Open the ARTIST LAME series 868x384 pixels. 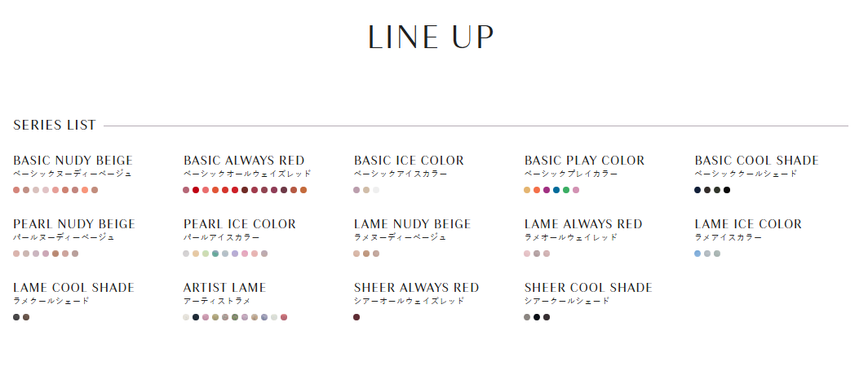pyautogui.click(x=225, y=288)
